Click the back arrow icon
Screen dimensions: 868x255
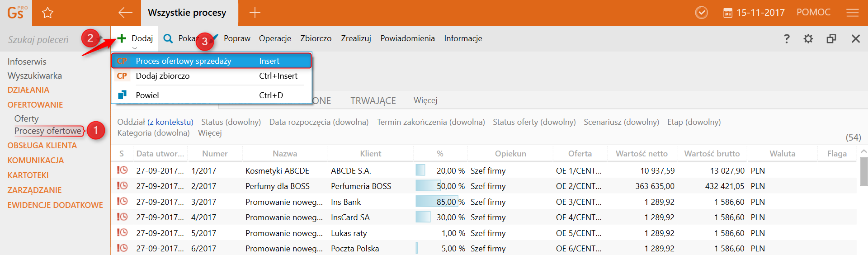pyautogui.click(x=125, y=13)
